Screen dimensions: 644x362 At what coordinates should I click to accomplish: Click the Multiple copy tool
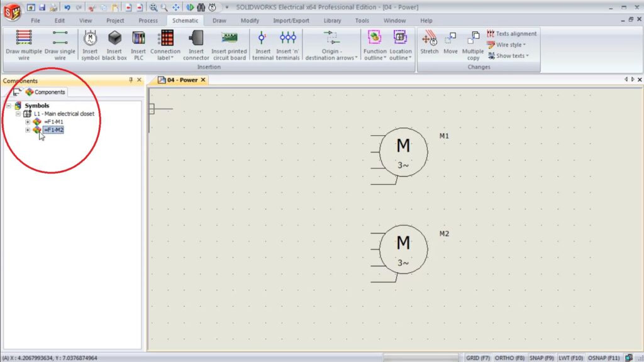tap(473, 45)
